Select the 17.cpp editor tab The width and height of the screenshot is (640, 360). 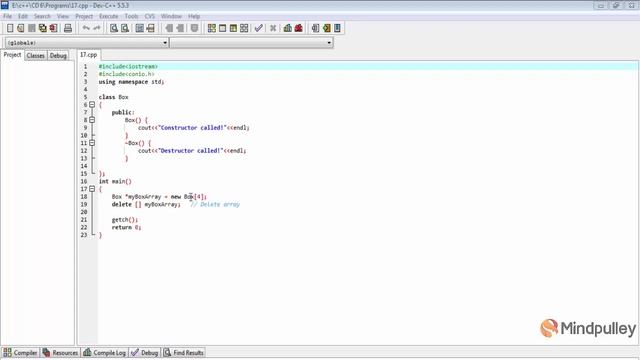pyautogui.click(x=89, y=55)
